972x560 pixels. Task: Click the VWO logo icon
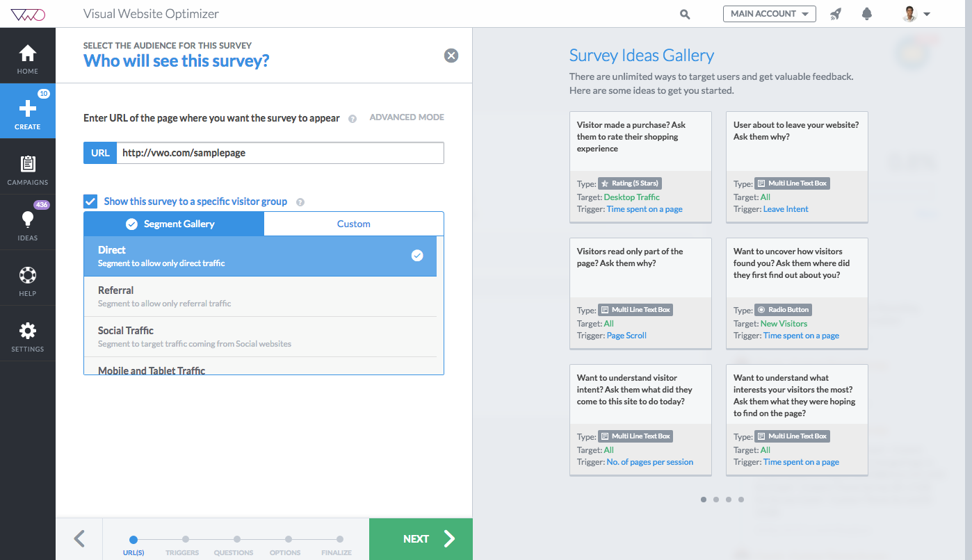[28, 13]
